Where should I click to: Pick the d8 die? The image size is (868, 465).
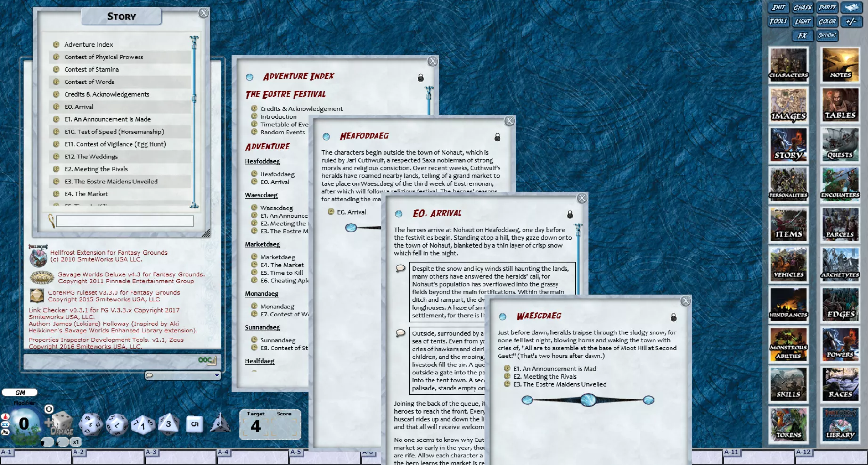[x=168, y=424]
